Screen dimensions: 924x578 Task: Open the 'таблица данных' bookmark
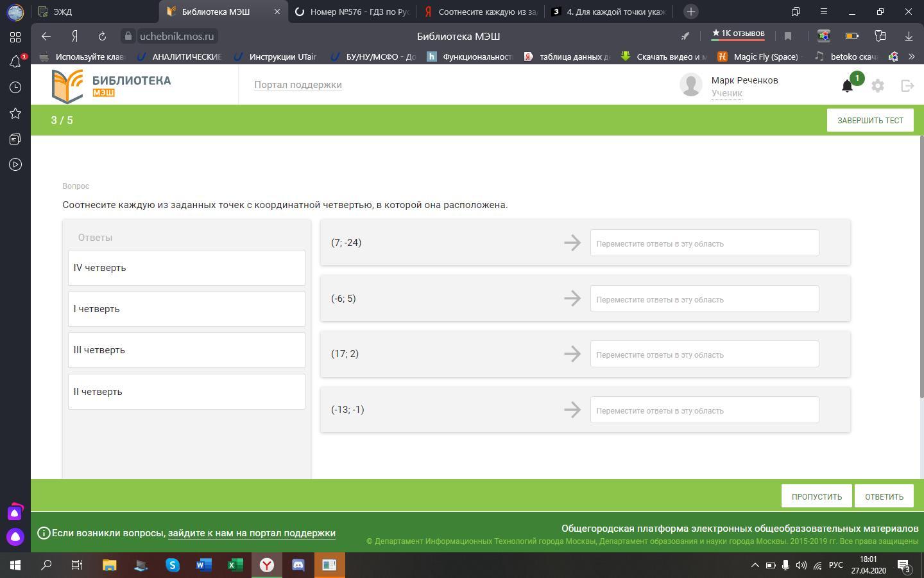(x=567, y=57)
